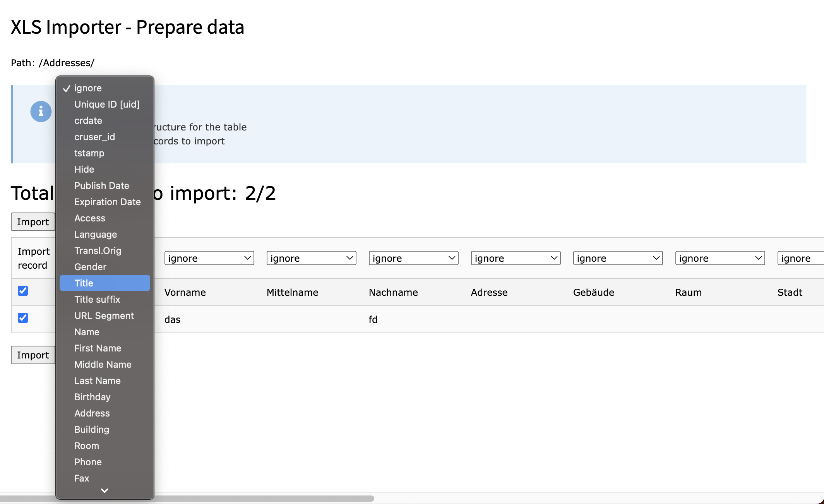This screenshot has height=504, width=824.
Task: Map column to 'Middle Name' field
Action: [x=105, y=365]
